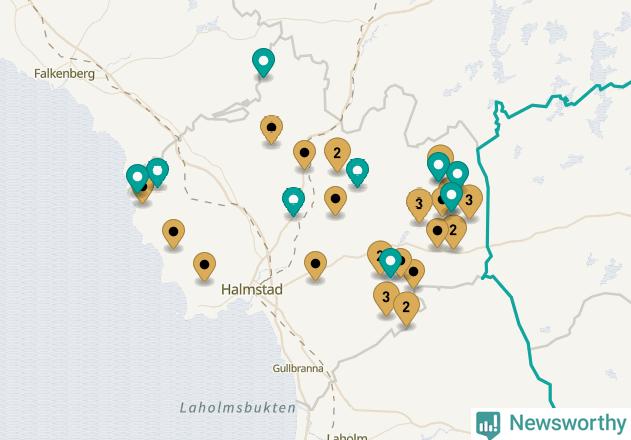Select the teal pin right of the upper '2' cluster
The image size is (631, 440).
click(x=357, y=173)
